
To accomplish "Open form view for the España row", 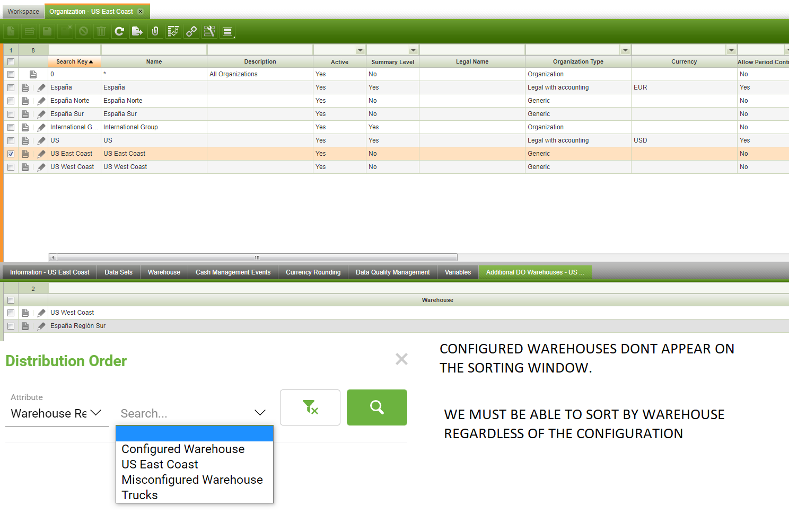I will (x=25, y=87).
